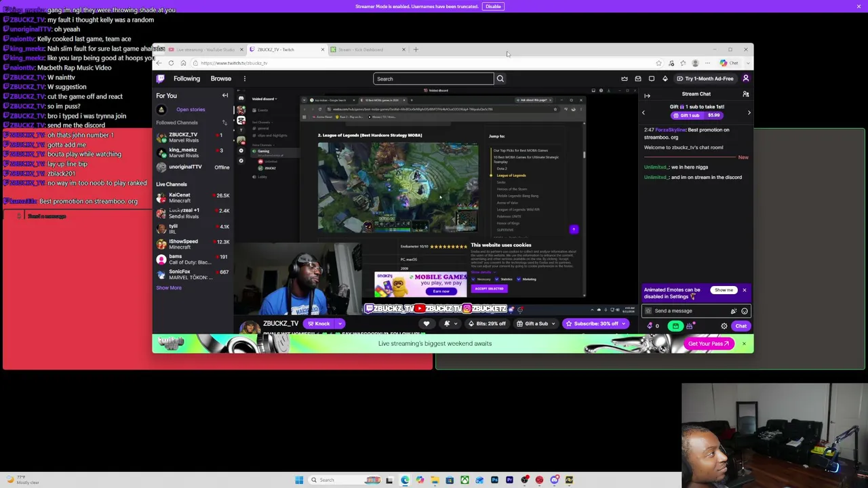The image size is (868, 488).
Task: Click the Knock button
Action: tap(319, 324)
